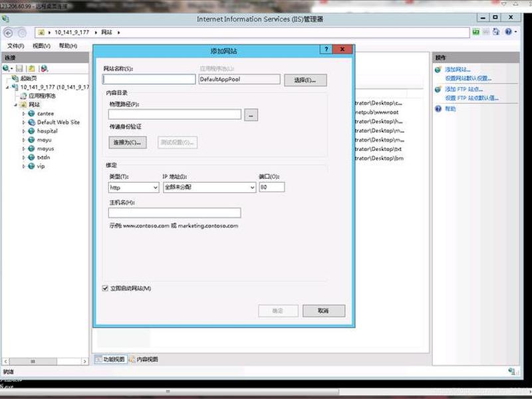Click the 添加 FTP 站点... link
This screenshot has height=399, width=532.
(464, 89)
